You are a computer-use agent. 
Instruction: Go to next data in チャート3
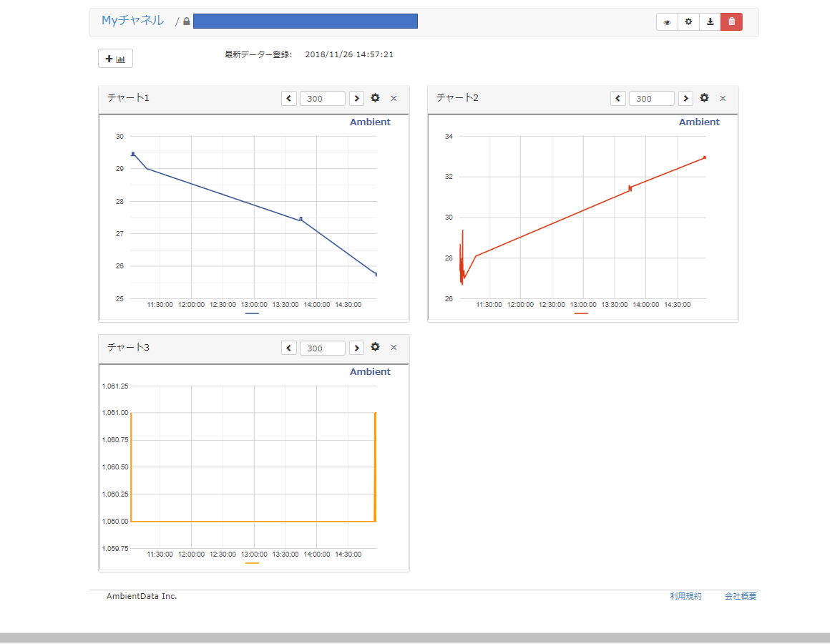357,348
